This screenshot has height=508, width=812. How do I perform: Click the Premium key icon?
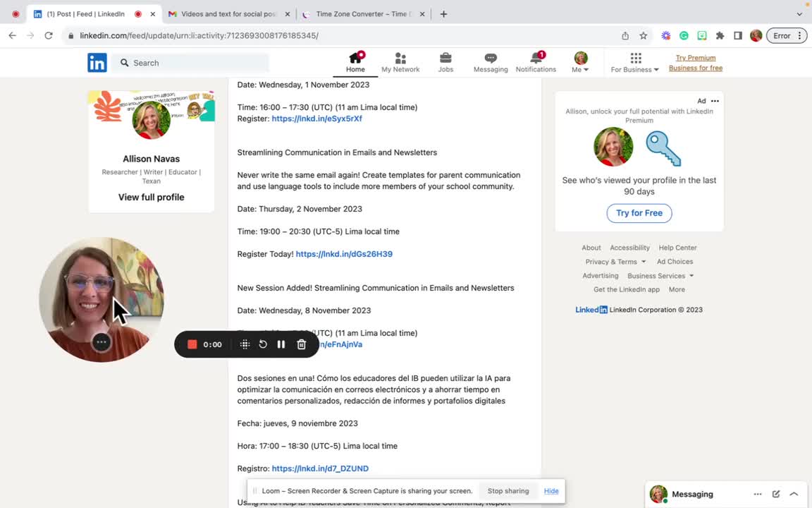pyautogui.click(x=663, y=148)
